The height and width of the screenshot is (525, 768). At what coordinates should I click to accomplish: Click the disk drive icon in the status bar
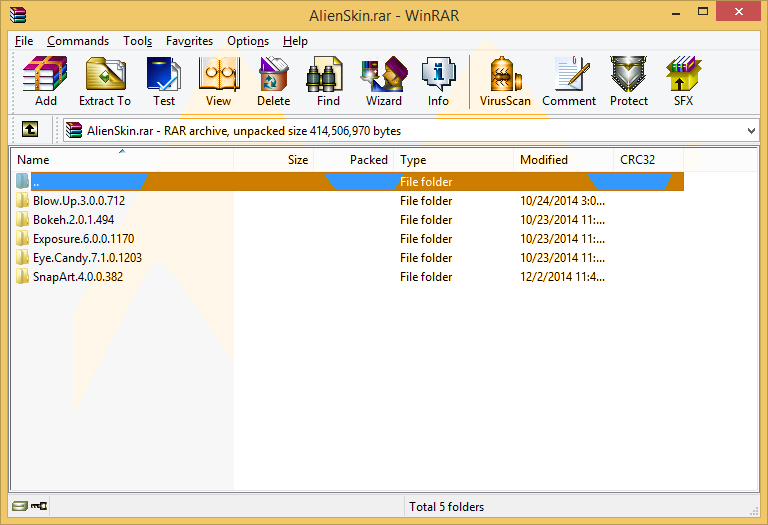20,506
